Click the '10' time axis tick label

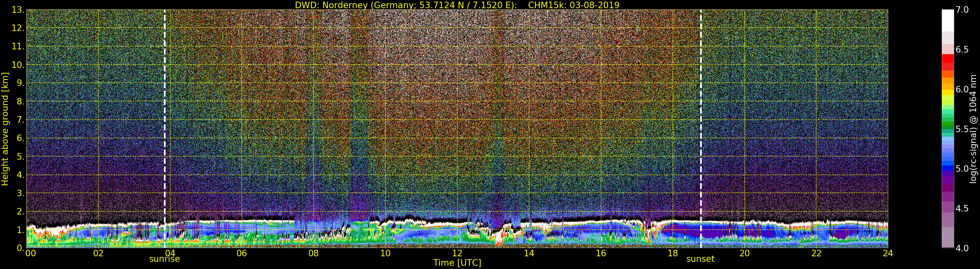click(385, 253)
